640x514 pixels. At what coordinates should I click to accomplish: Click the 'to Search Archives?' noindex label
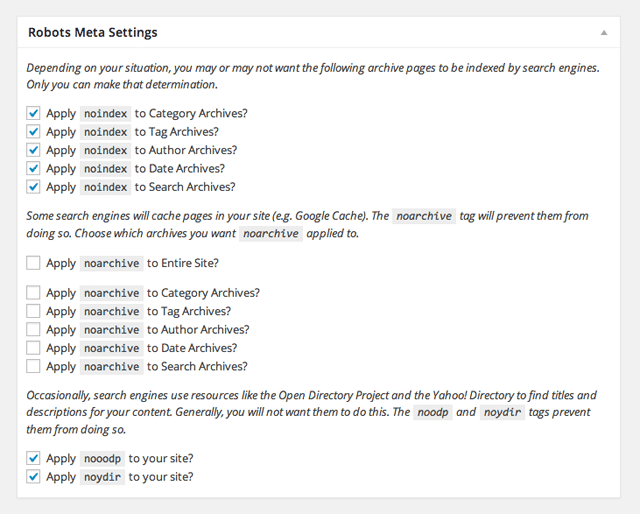pyautogui.click(x=185, y=187)
